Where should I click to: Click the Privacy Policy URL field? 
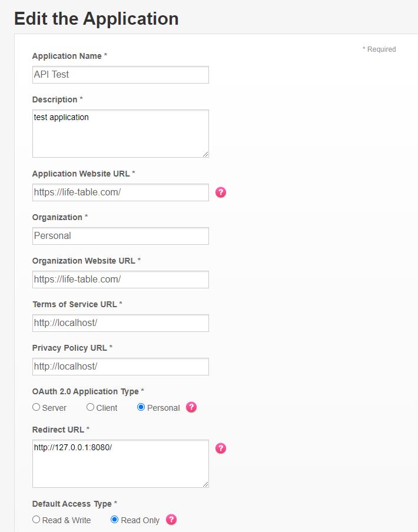[120, 367]
